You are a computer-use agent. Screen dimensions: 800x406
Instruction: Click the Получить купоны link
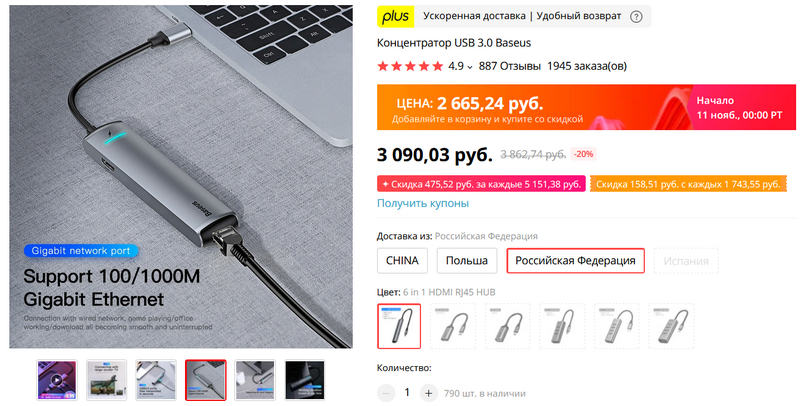coord(423,203)
